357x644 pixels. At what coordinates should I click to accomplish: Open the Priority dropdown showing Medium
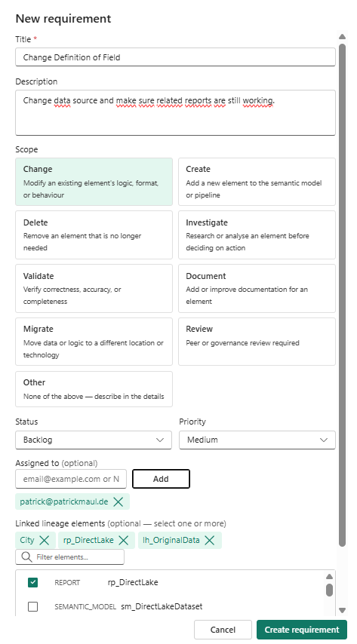click(x=257, y=440)
